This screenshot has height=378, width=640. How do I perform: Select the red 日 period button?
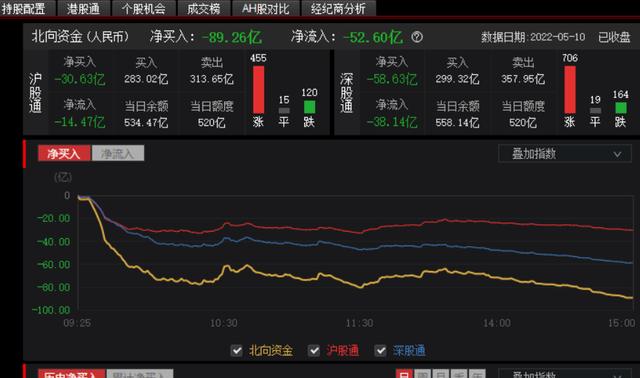tap(404, 374)
